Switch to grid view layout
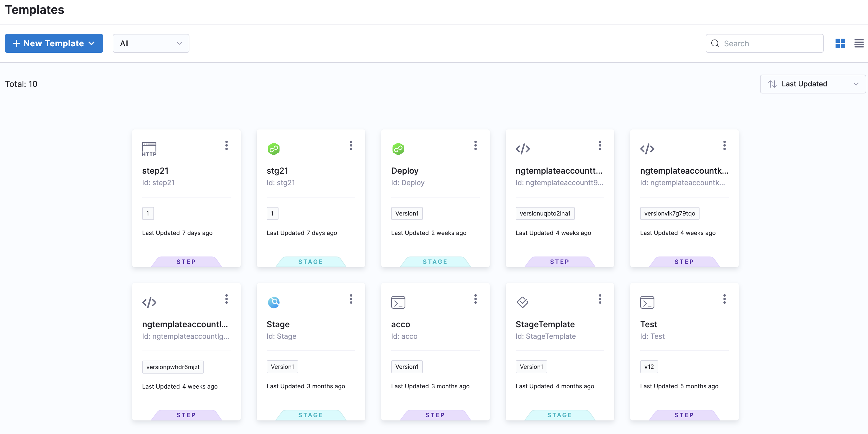Screen dimensions: 868x434 pos(840,43)
